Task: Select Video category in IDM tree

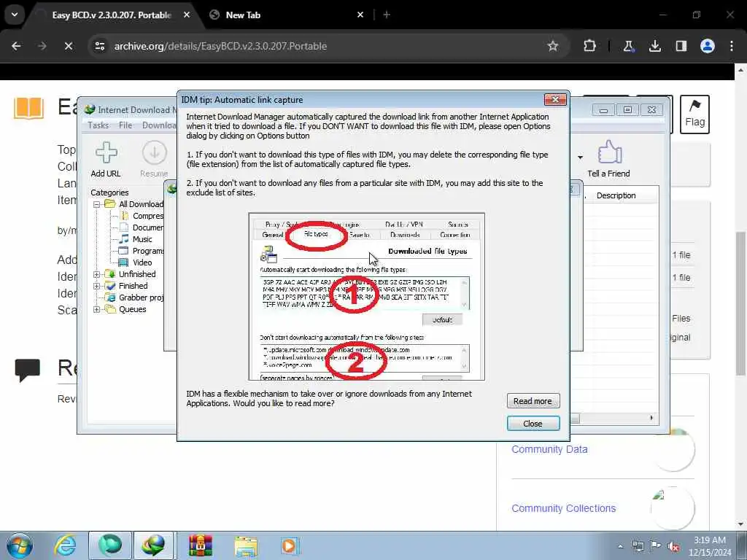Action: pos(136,262)
